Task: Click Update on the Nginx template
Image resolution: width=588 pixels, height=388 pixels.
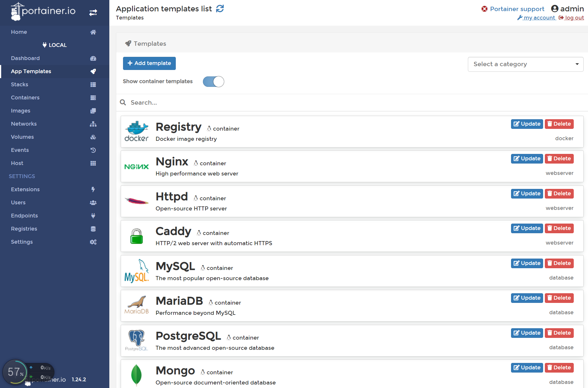Action: [526, 159]
